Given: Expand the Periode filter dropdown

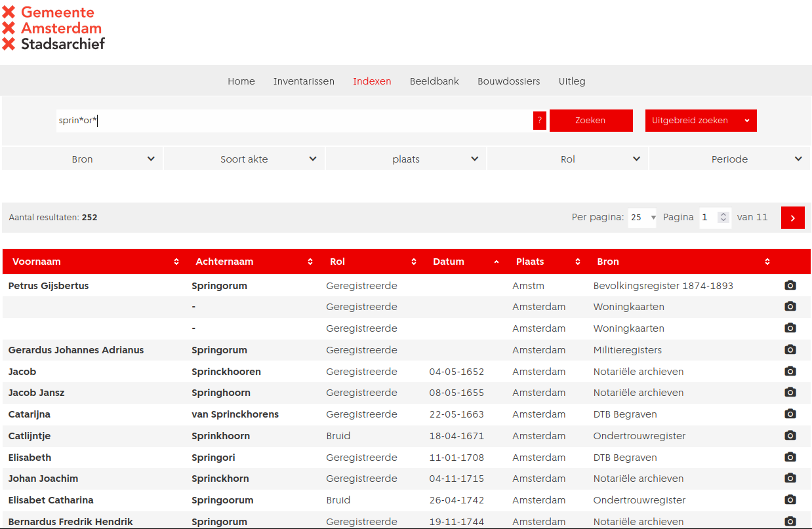Looking at the screenshot, I should click(729, 159).
